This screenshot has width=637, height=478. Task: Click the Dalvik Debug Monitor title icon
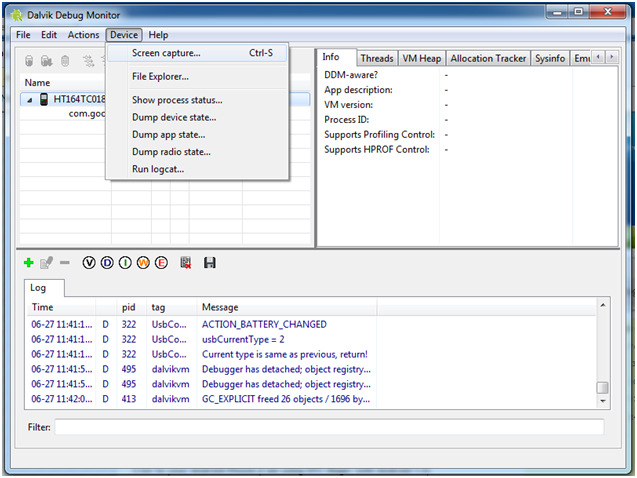[x=17, y=15]
